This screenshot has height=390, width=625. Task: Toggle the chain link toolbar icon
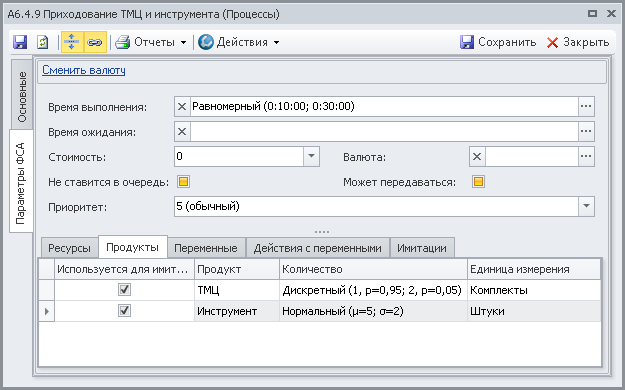[95, 42]
